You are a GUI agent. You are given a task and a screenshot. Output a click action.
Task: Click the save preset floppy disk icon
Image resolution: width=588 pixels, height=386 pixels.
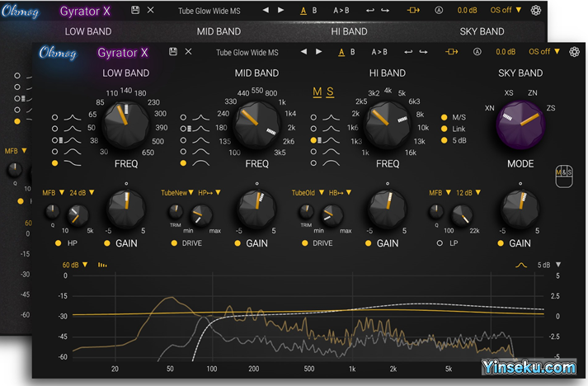coord(172,52)
